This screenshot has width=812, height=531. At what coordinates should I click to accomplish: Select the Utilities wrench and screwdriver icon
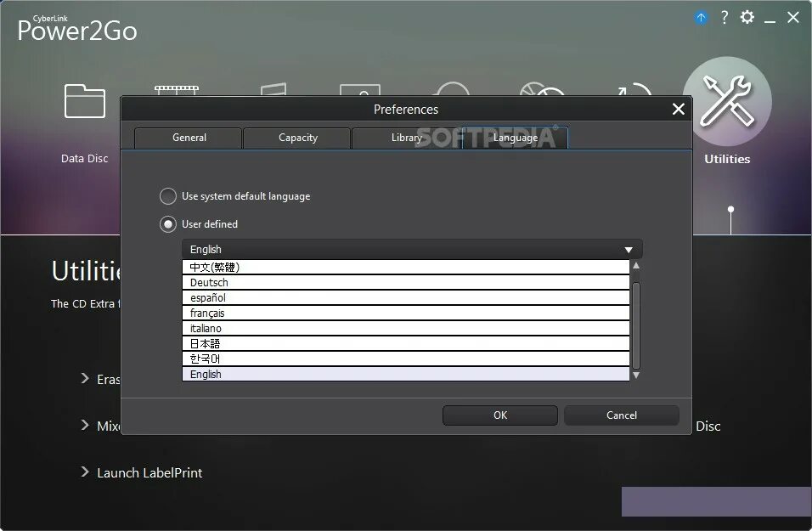[x=727, y=101]
